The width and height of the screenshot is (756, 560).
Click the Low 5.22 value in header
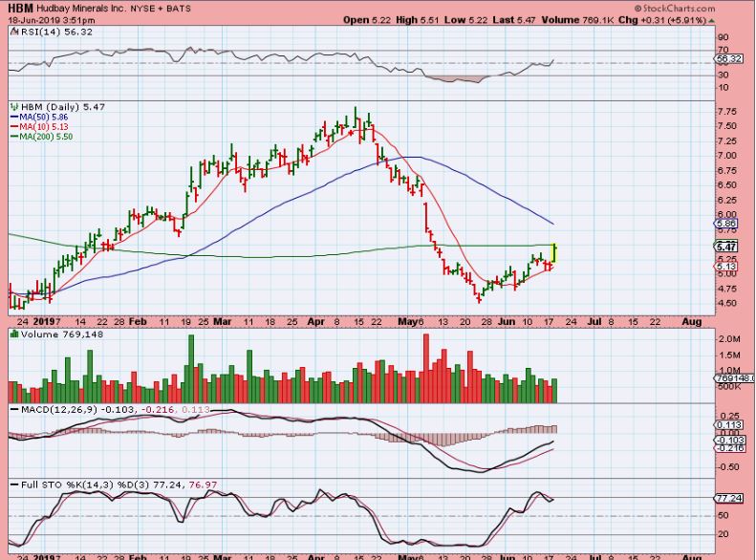coord(465,20)
